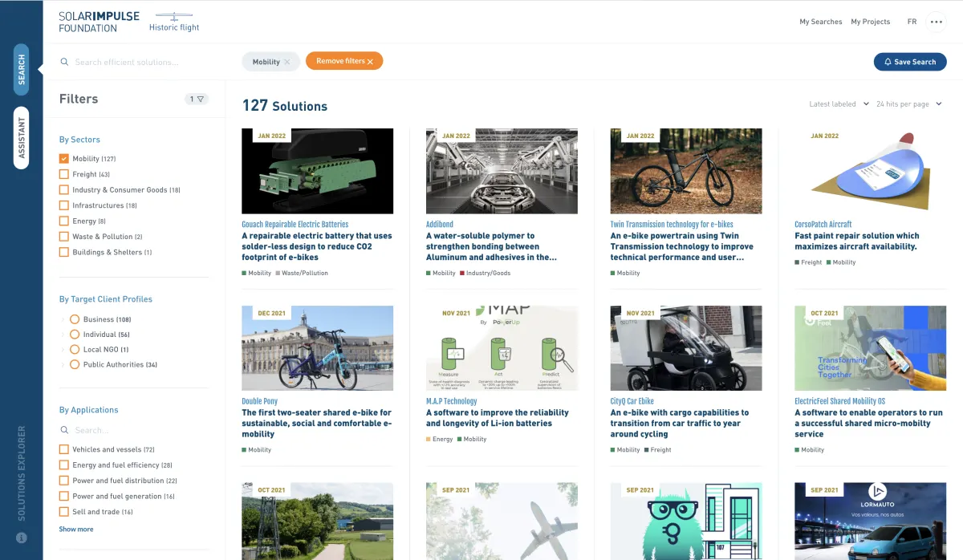Viewport: 963px width, 560px height.
Task: Open the three-dots more menu
Action: (936, 22)
